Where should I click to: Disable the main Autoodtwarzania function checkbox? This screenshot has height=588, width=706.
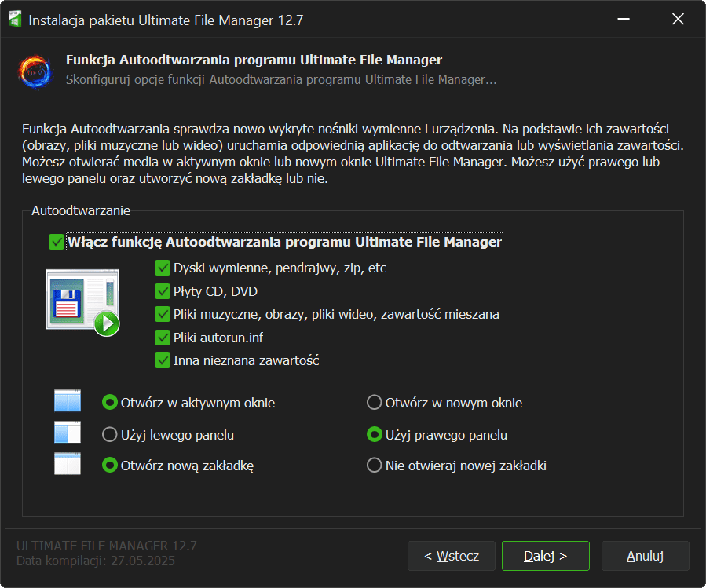(x=57, y=242)
